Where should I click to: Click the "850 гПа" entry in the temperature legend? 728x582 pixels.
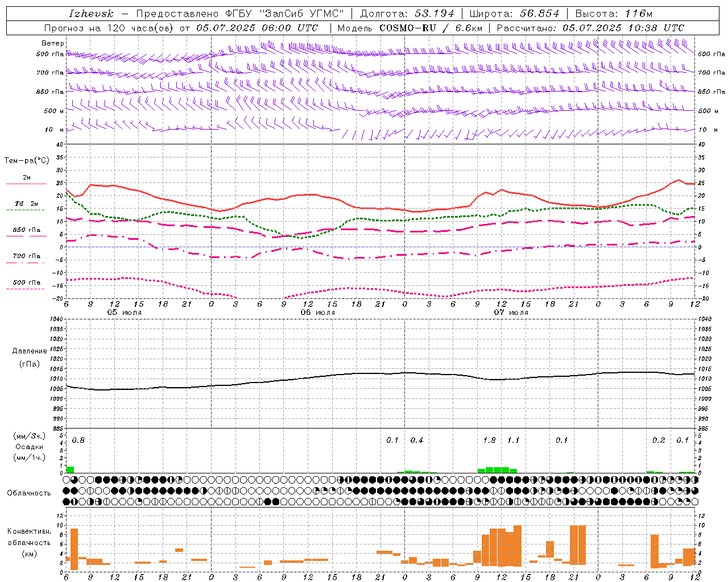27,230
